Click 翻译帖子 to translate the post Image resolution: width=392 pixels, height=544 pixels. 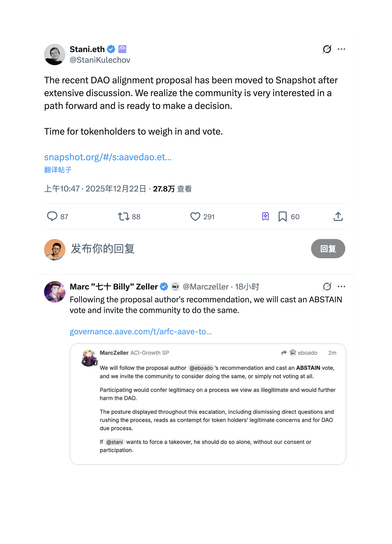pyautogui.click(x=58, y=170)
